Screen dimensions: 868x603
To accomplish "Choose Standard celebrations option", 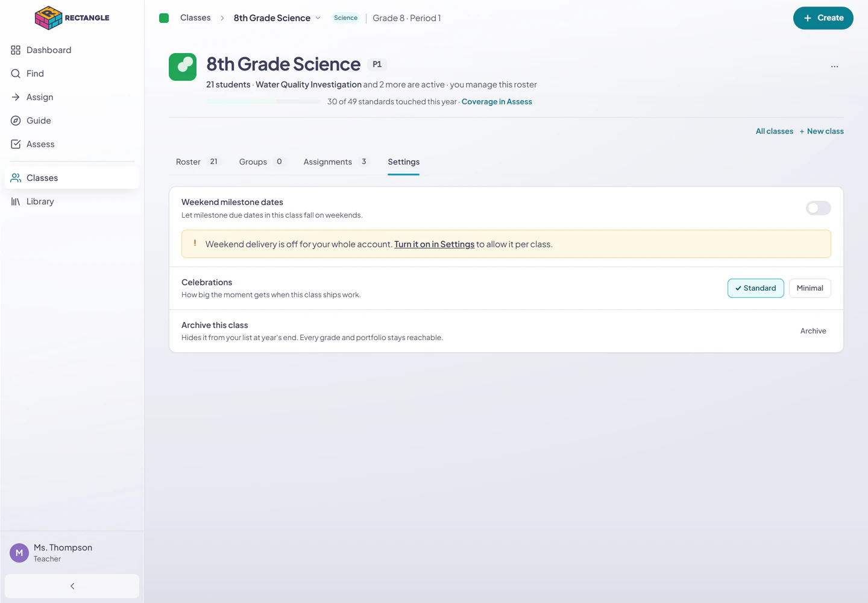I will click(x=756, y=288).
